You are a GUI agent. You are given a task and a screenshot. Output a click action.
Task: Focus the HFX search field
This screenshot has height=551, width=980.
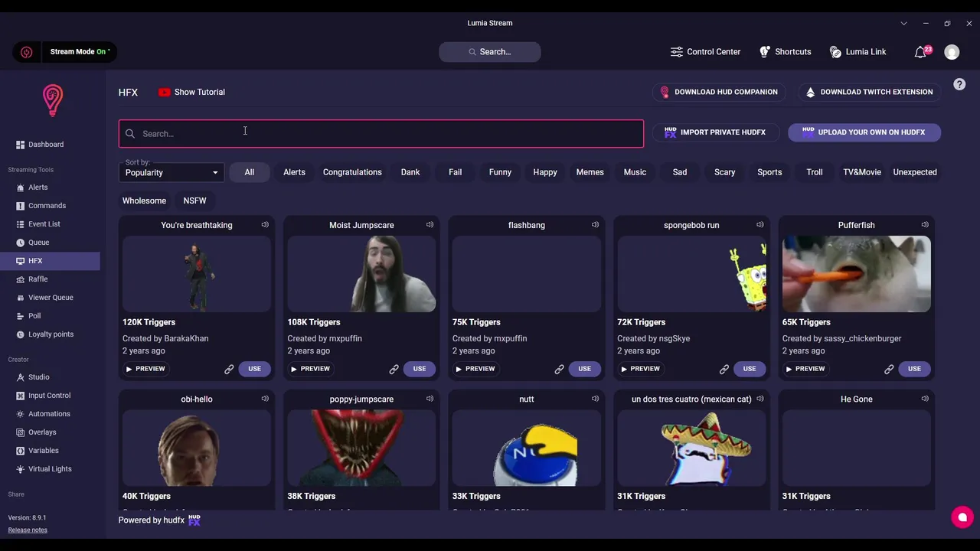pyautogui.click(x=381, y=134)
